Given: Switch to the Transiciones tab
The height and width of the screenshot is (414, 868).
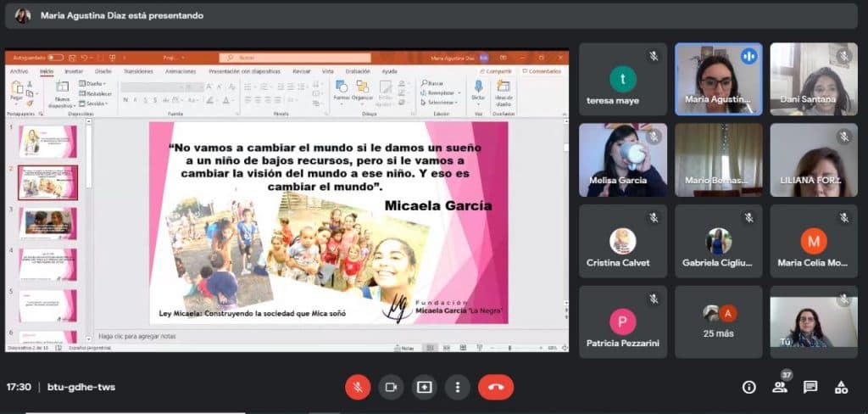Looking at the screenshot, I should click(x=138, y=71).
